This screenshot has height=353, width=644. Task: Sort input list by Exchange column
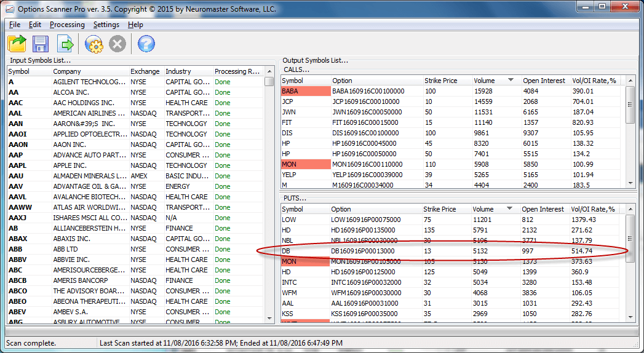click(x=146, y=71)
